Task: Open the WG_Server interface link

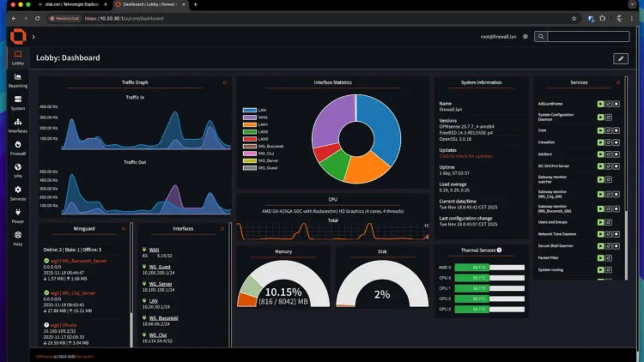Action: (161, 284)
